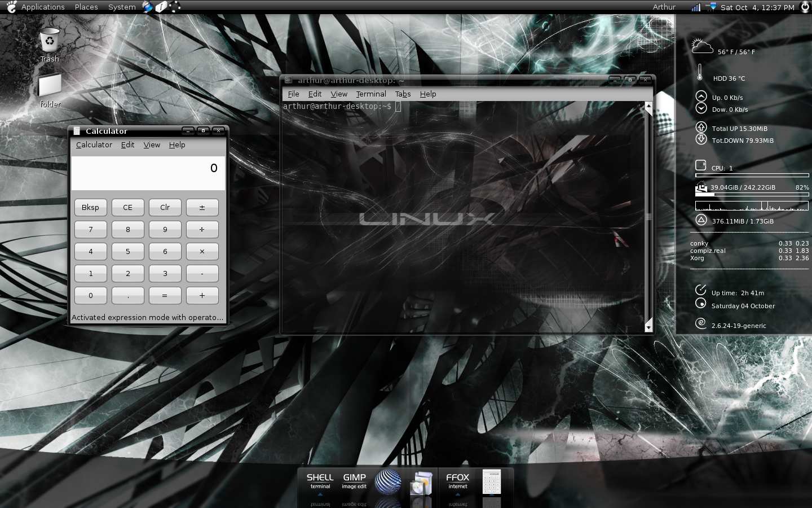Click the striped blue sphere dock icon
The height and width of the screenshot is (508, 812).
(389, 482)
